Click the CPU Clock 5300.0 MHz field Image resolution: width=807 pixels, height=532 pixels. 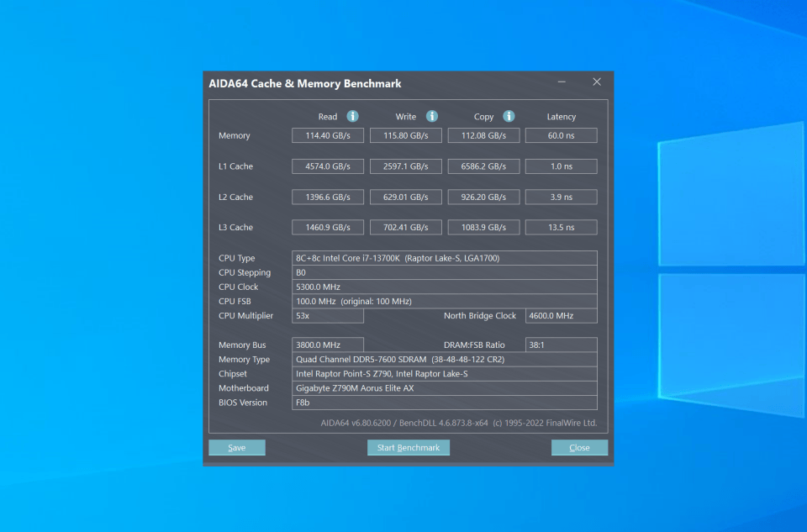(445, 287)
